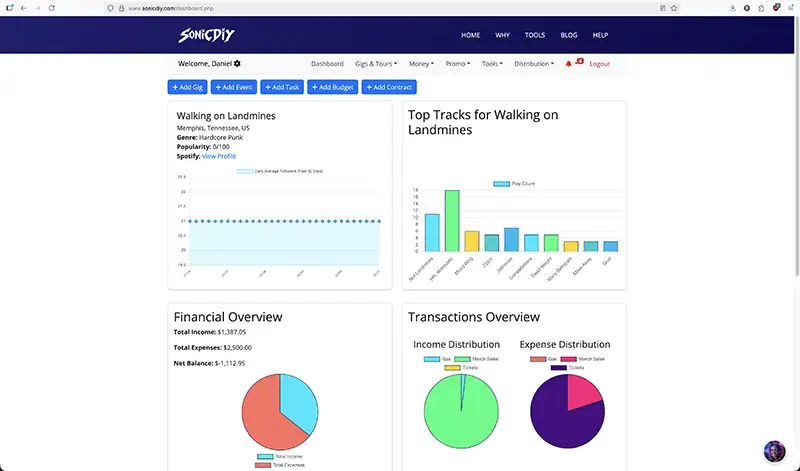Reload the page with the refresh icon

pos(54,8)
